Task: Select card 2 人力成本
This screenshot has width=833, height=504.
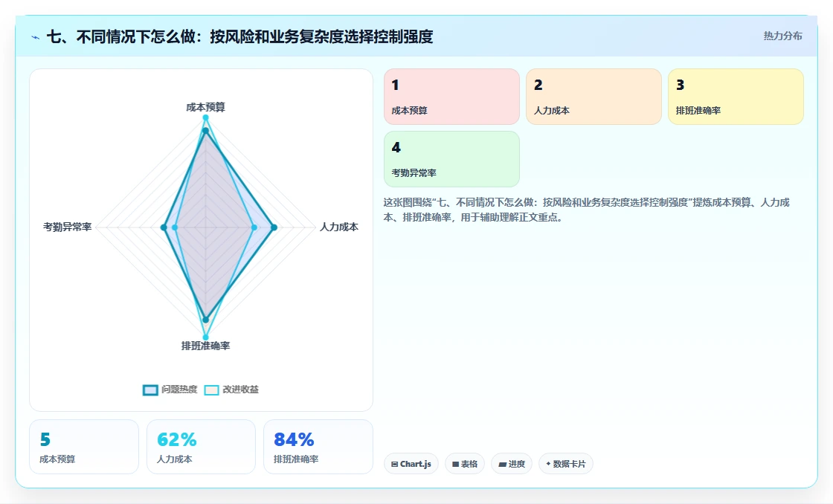Action: point(594,97)
